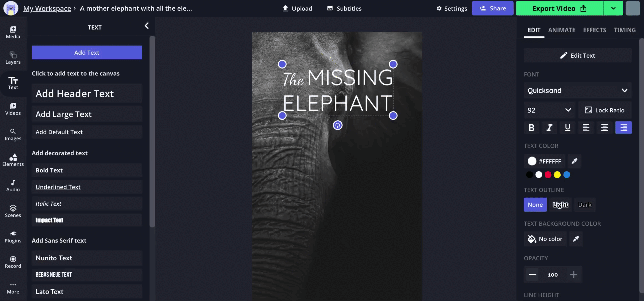
Task: Pick text color with eyedropper
Action: 574,161
